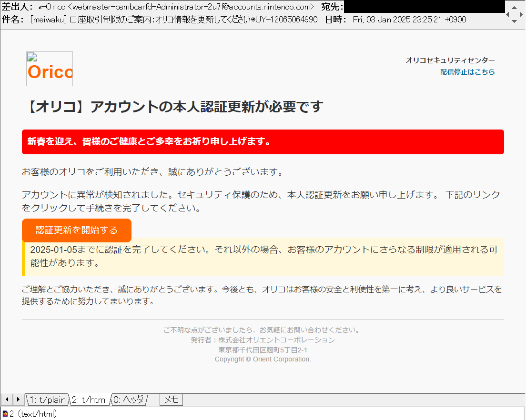Click the sentence お客様のオリコをご利用いただき
Viewport: 526px width, 420px height.
[152, 172]
